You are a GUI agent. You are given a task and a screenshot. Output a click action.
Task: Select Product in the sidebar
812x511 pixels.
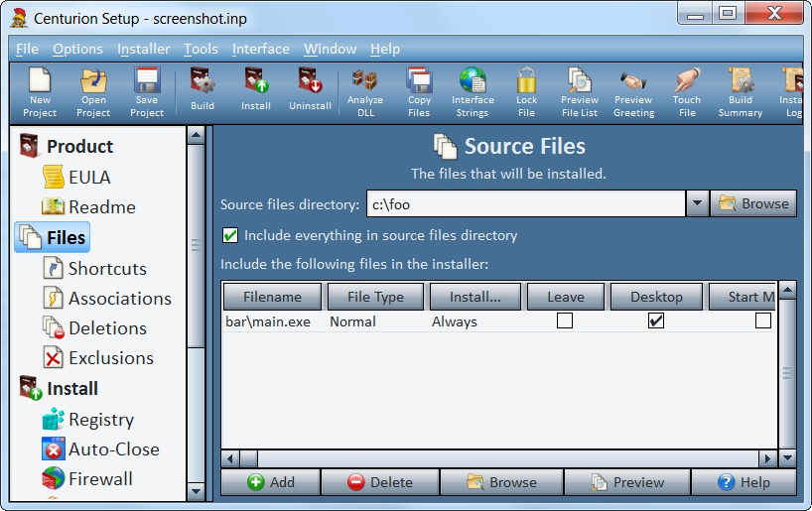pyautogui.click(x=66, y=146)
